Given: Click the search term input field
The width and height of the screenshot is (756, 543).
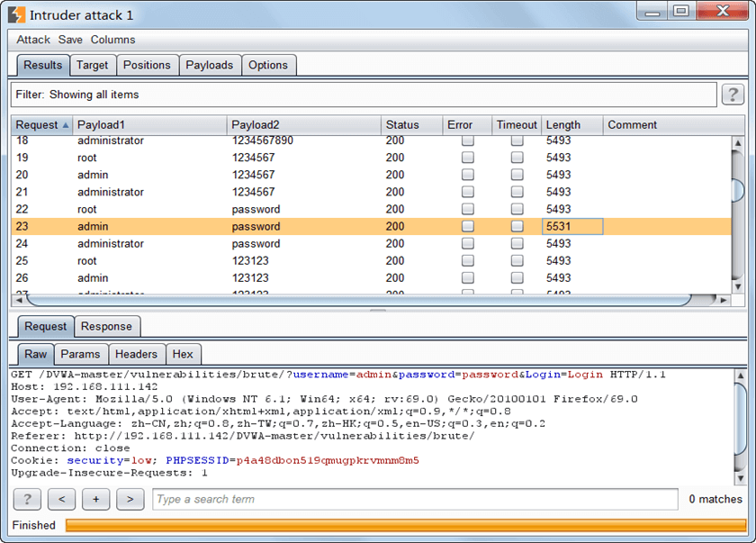Looking at the screenshot, I should pos(415,499).
